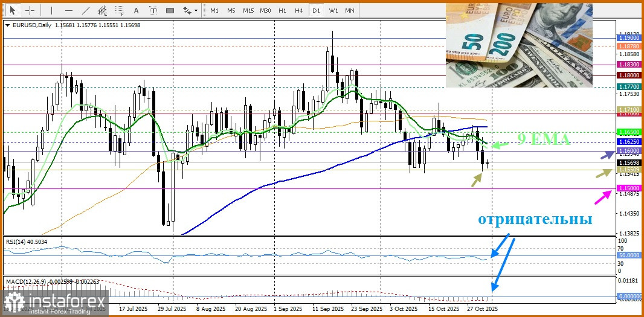
Task: Select the arrows objects tool
Action: (187, 10)
